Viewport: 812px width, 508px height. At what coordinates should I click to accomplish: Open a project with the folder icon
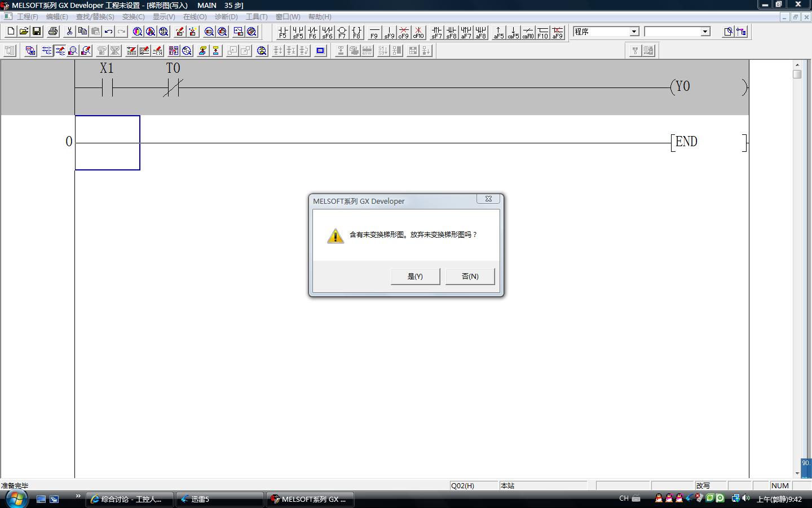click(24, 32)
